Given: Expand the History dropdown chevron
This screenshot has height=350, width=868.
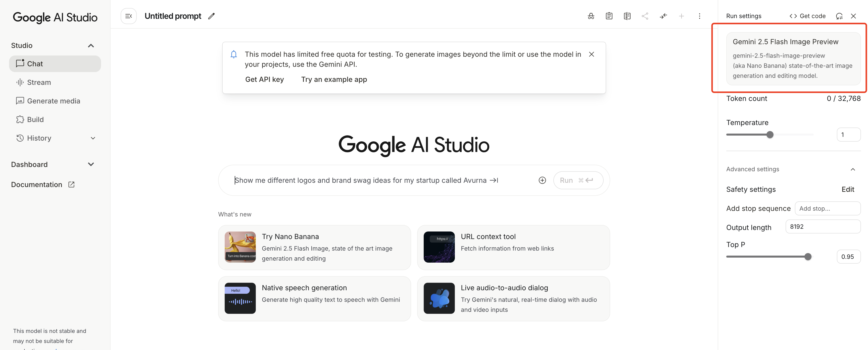Looking at the screenshot, I should point(93,138).
